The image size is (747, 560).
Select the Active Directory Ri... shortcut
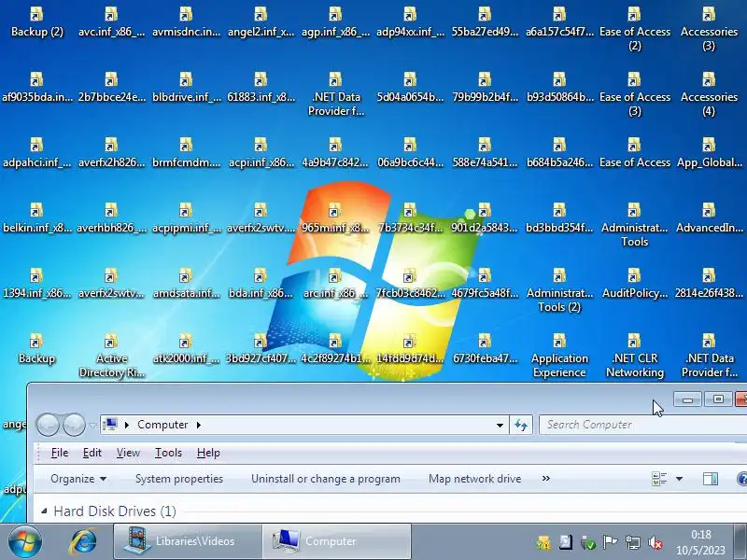point(111,356)
